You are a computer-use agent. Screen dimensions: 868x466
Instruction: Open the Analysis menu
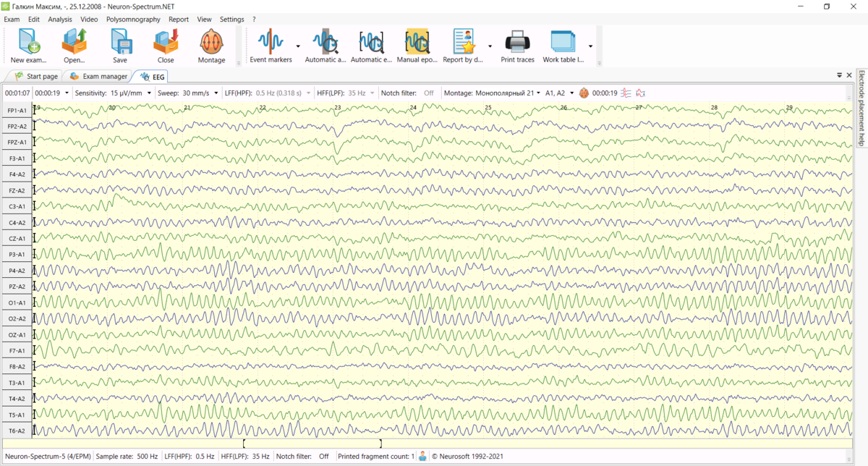[x=60, y=20]
